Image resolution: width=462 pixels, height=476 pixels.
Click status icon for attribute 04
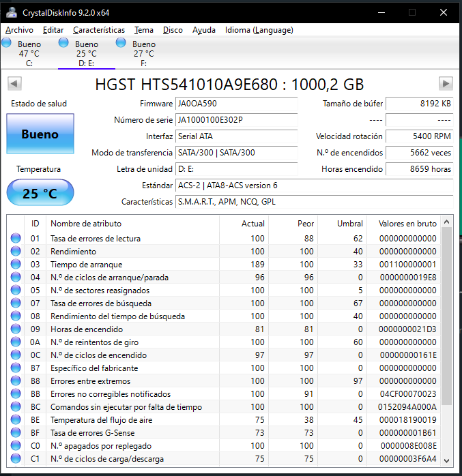tap(16, 277)
